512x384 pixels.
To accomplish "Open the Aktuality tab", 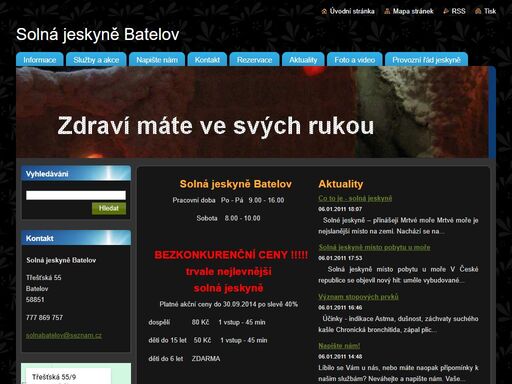I will pos(303,60).
